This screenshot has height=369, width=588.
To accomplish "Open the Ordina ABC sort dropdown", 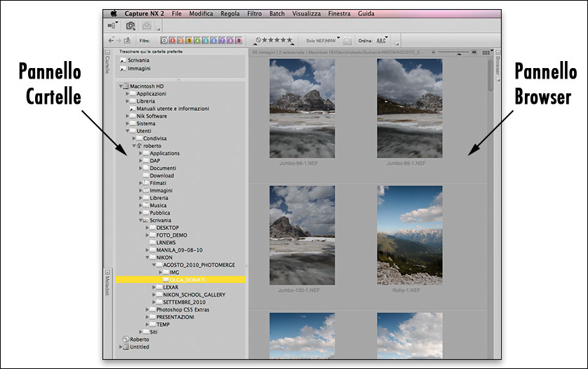I will 382,41.
